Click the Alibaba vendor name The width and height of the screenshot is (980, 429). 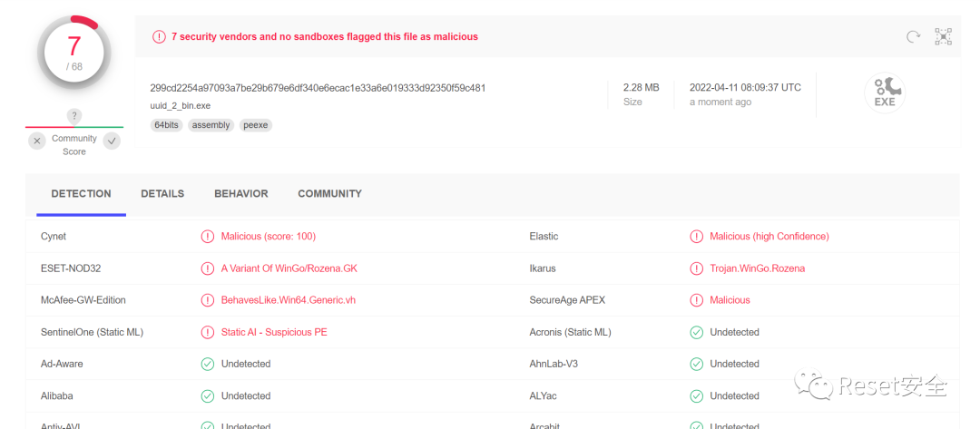(56, 396)
